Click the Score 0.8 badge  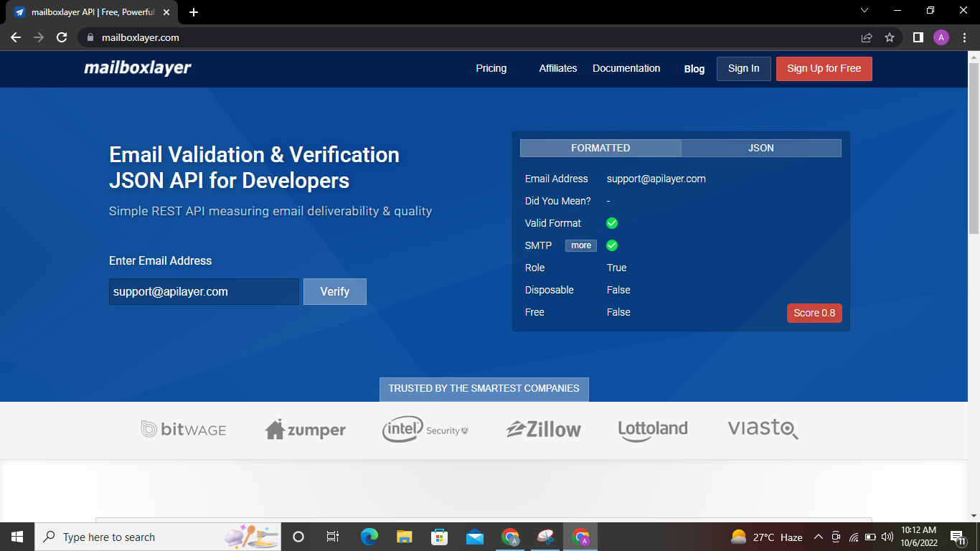(x=814, y=313)
